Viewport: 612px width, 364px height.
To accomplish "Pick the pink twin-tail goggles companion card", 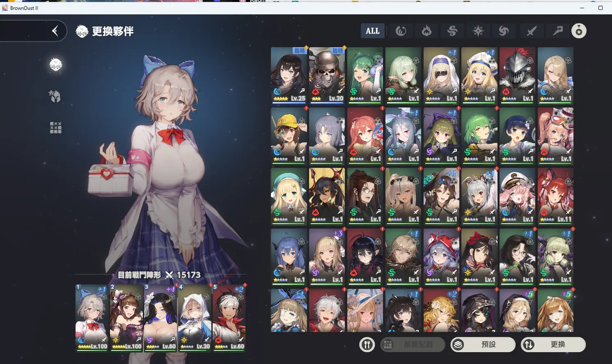I will click(x=555, y=136).
